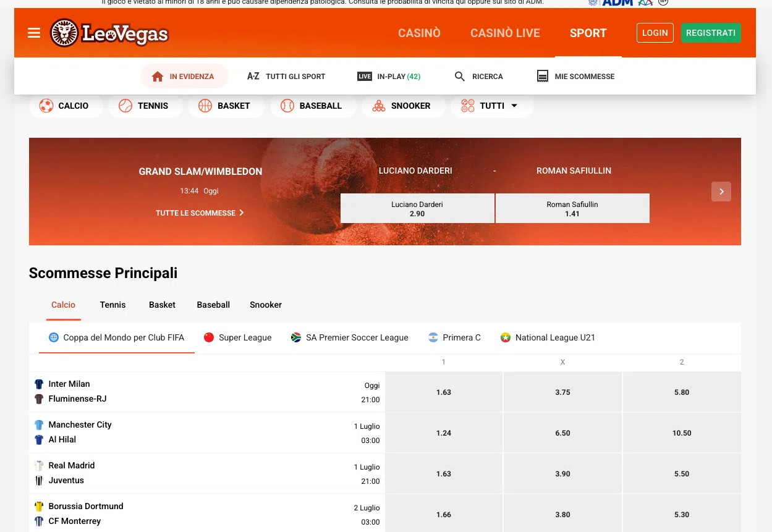The image size is (772, 532).
Task: Click the Calcio soccer ball icon
Action: [46, 106]
